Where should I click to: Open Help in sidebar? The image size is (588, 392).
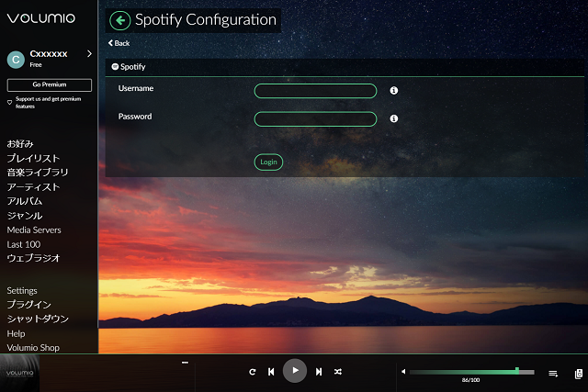[x=16, y=333]
